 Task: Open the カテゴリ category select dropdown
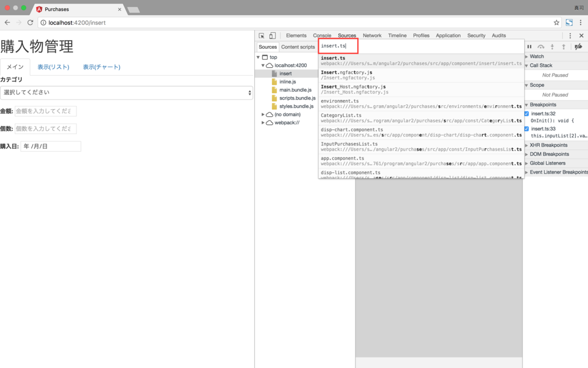[x=126, y=93]
